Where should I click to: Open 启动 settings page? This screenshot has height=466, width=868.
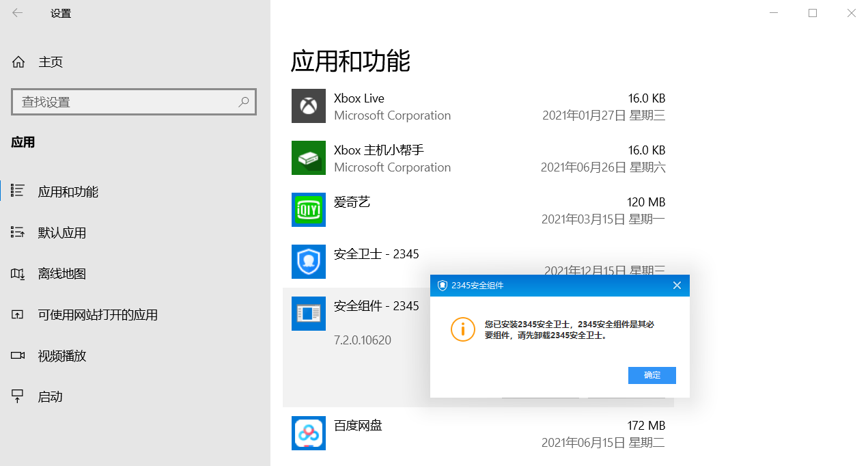51,396
